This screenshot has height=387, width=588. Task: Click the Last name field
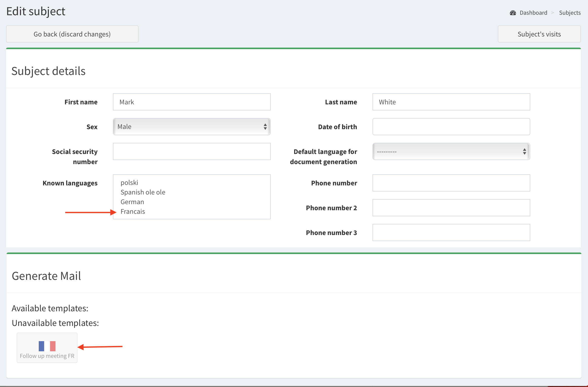(451, 102)
